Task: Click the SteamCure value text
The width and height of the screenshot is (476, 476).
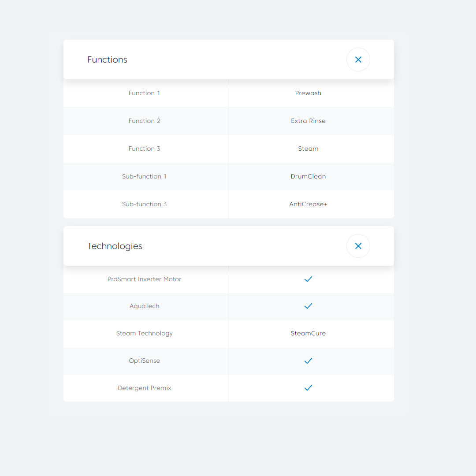Action: click(308, 333)
